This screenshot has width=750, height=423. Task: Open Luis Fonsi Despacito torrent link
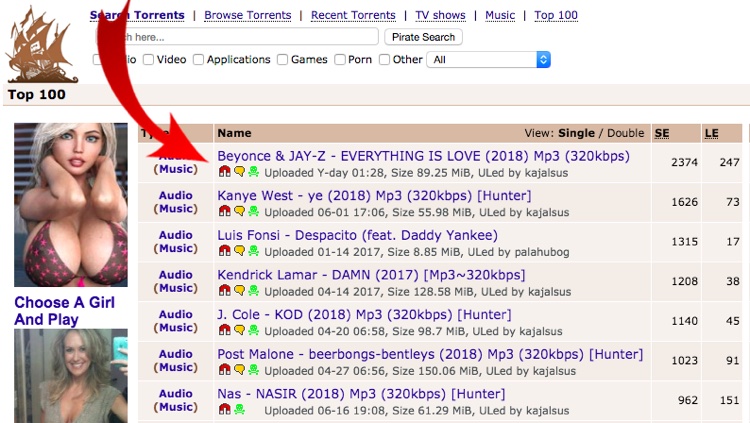(x=357, y=235)
